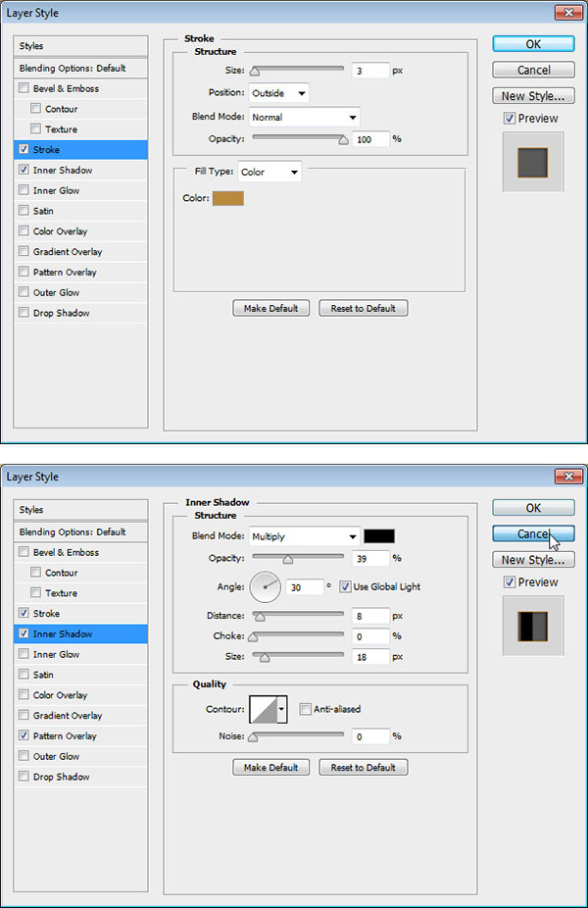Click the Angle dial control
Image resolution: width=588 pixels, height=908 pixels.
265,586
